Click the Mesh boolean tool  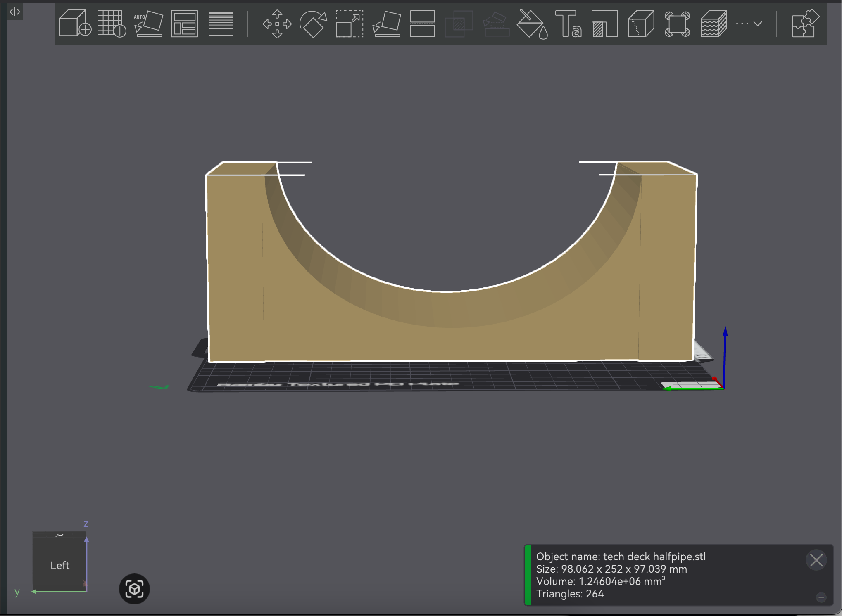click(x=459, y=24)
